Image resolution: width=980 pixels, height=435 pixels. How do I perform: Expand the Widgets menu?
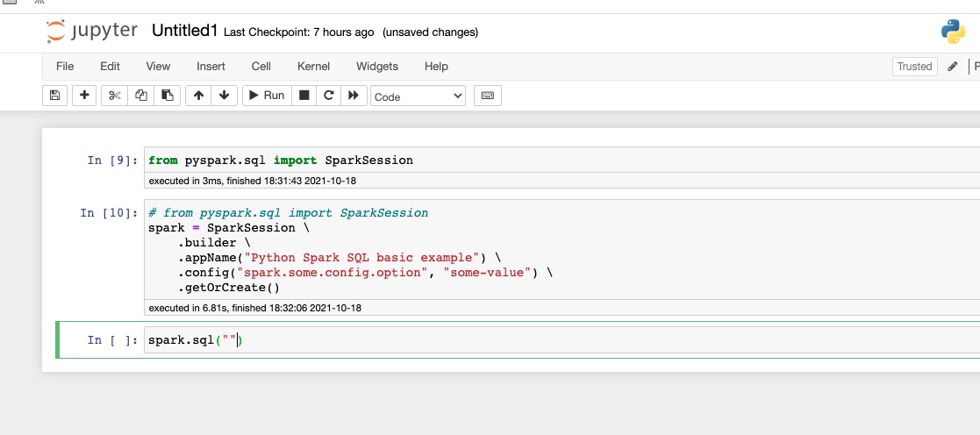pyautogui.click(x=376, y=67)
